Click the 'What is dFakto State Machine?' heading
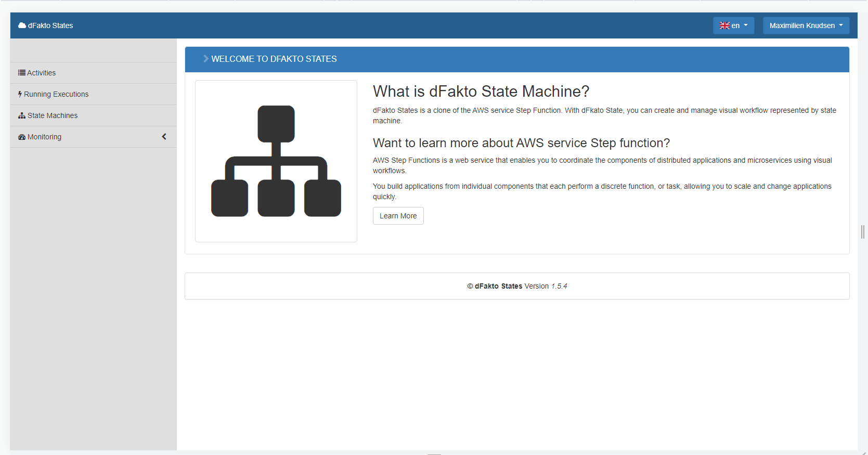This screenshot has width=868, height=455. click(x=481, y=92)
